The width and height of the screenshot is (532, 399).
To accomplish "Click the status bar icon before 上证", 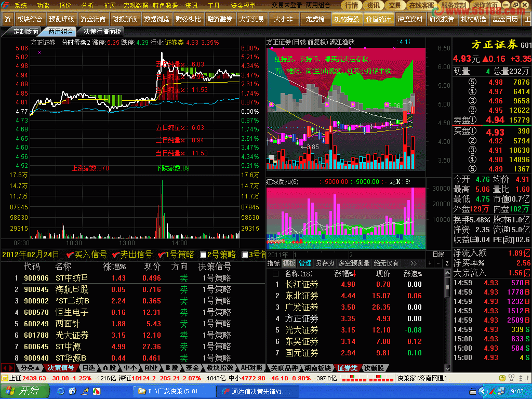I will 4,378.
